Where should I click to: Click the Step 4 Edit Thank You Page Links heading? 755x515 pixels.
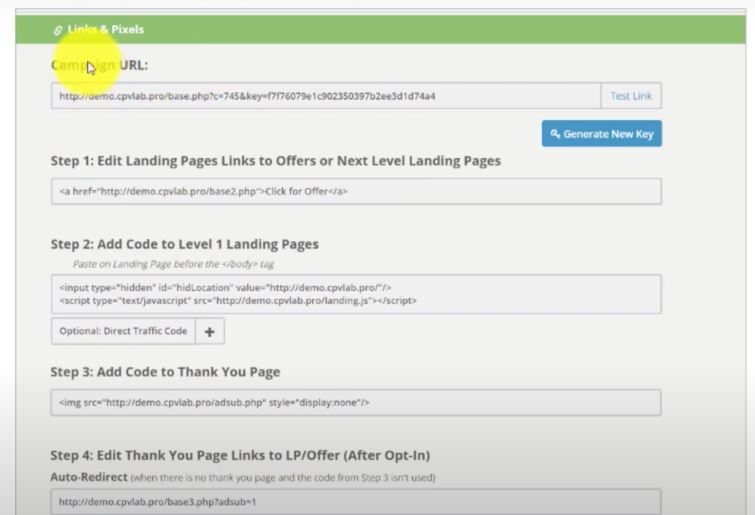pos(240,455)
